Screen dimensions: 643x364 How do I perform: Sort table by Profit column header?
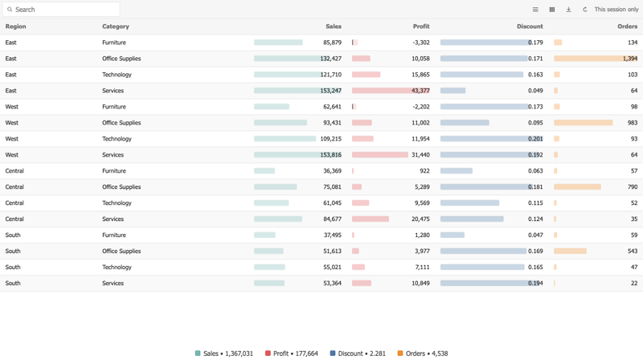pos(421,27)
